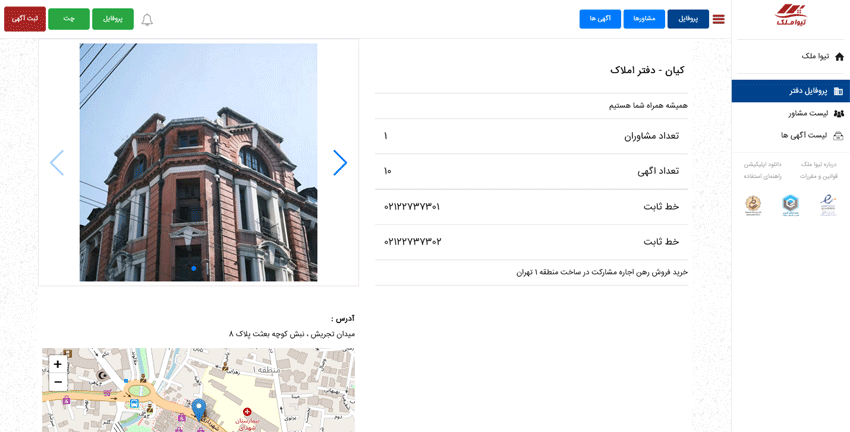The image size is (850, 432).
Task: Switch to the مشاوران tab
Action: (644, 18)
